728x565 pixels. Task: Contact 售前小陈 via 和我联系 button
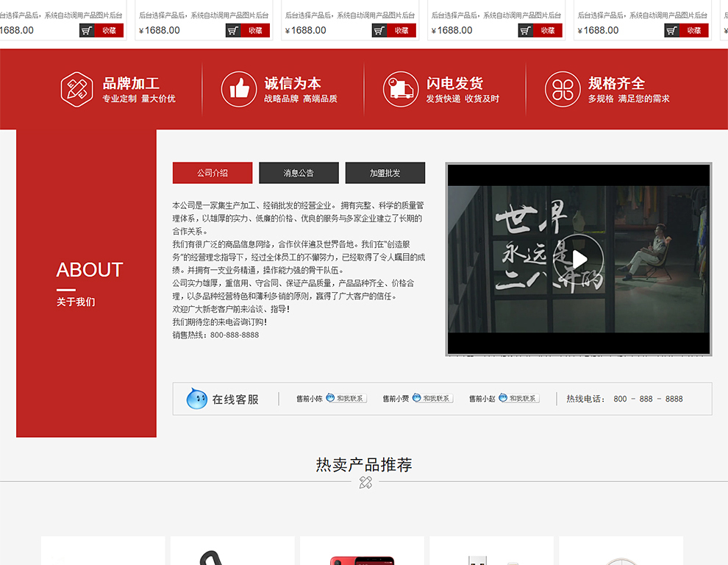(346, 398)
